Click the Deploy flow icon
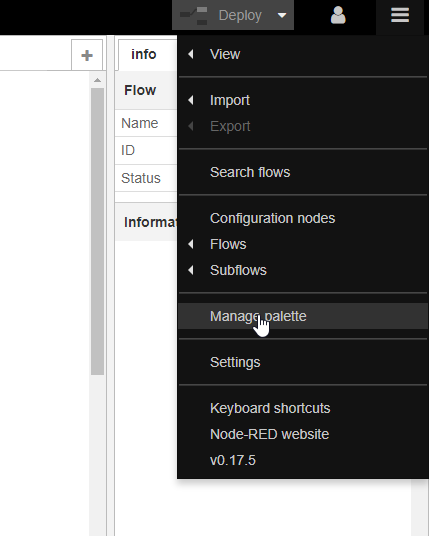Screen dimensions: 429x536 (193, 16)
